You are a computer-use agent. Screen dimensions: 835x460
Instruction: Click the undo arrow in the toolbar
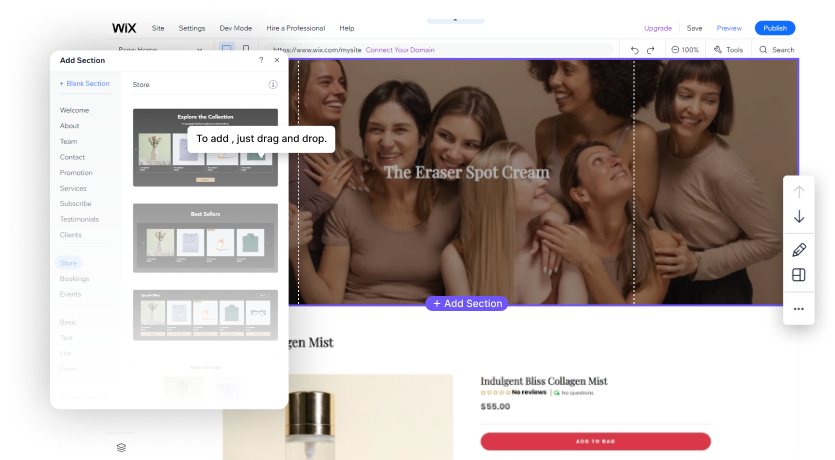[635, 49]
